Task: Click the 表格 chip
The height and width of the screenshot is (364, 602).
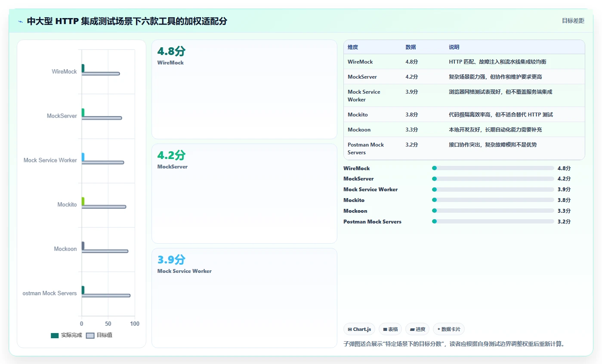Action: pos(390,329)
